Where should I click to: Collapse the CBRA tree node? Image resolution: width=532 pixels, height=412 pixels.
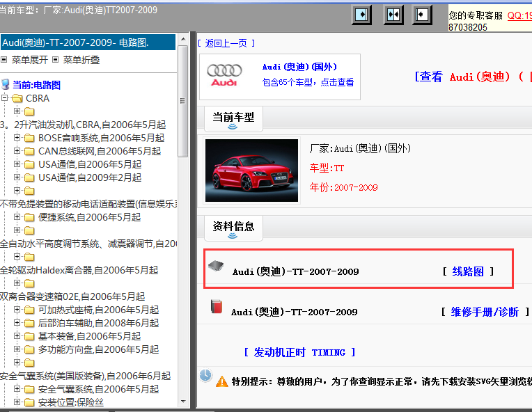[x=4, y=98]
